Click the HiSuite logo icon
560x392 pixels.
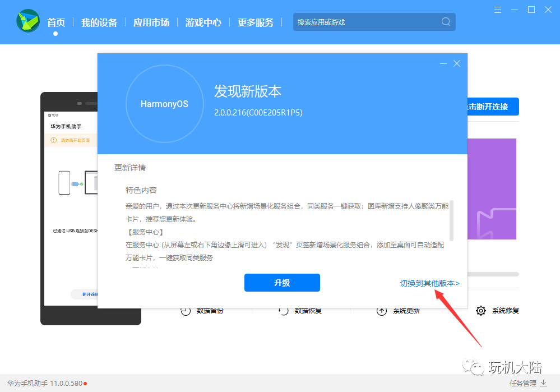tap(28, 21)
